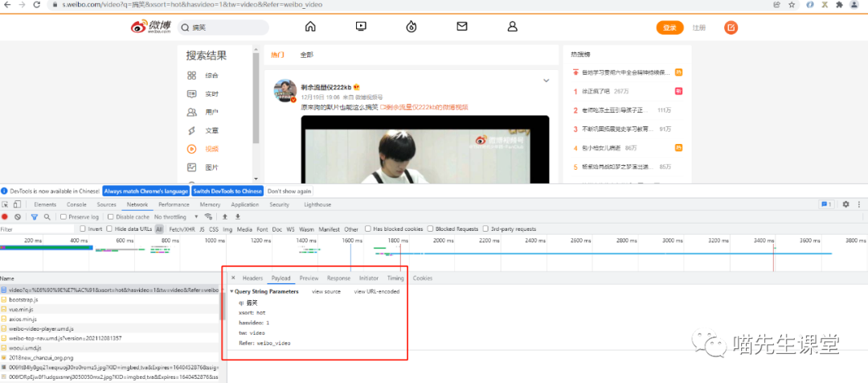Open the Preview tab of request

click(x=309, y=278)
